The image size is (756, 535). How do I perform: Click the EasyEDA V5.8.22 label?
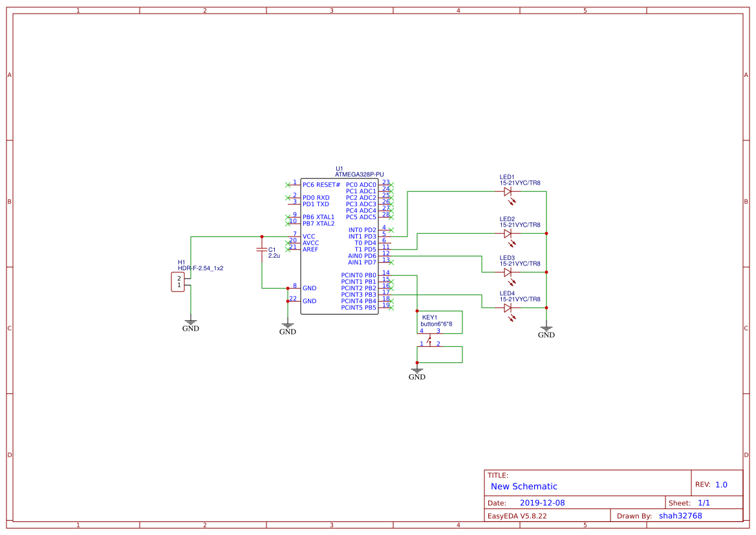click(x=519, y=516)
